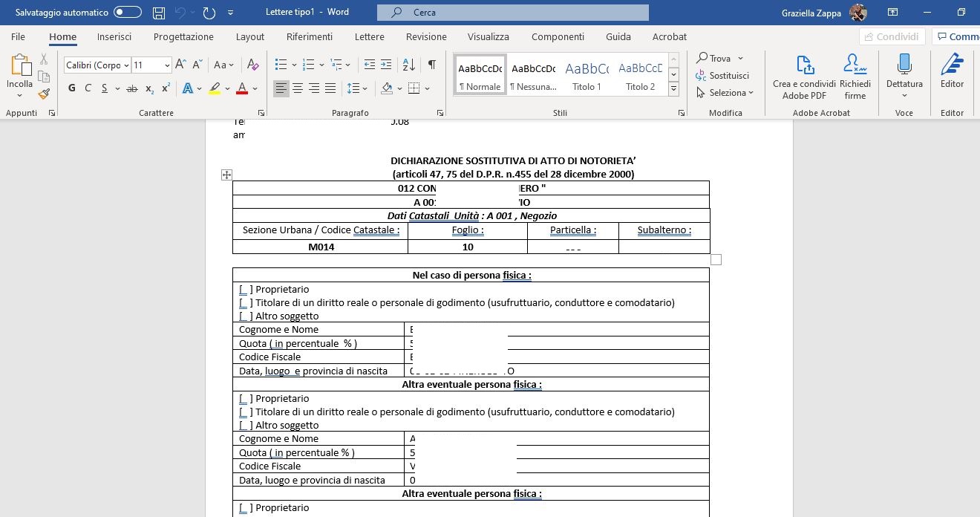The width and height of the screenshot is (980, 517).
Task: Align the paragraph to the right
Action: 314,88
